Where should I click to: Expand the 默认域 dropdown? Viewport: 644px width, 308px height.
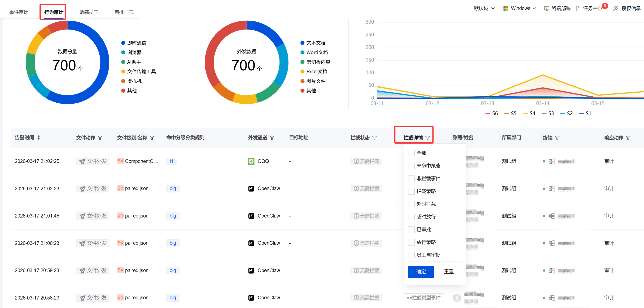click(484, 8)
